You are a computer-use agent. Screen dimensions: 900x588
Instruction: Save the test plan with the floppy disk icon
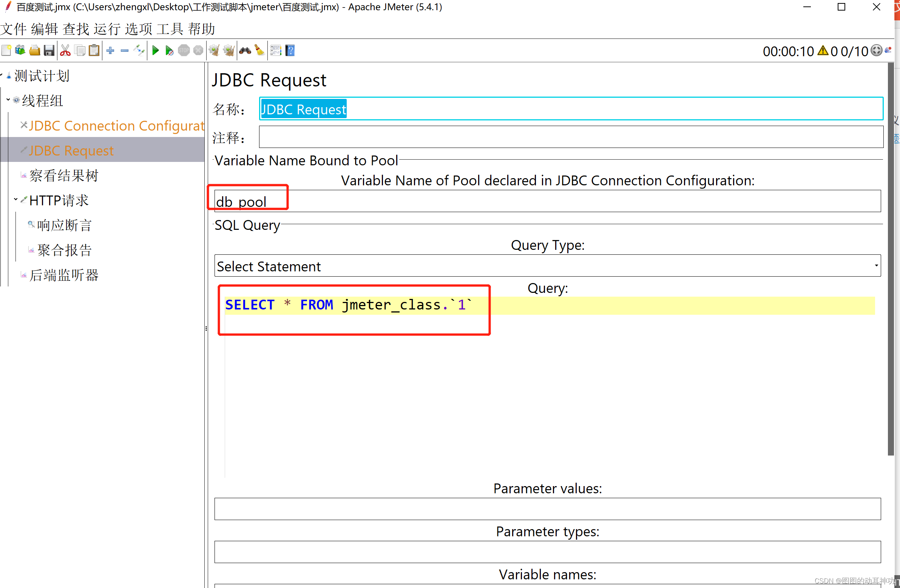click(x=49, y=50)
